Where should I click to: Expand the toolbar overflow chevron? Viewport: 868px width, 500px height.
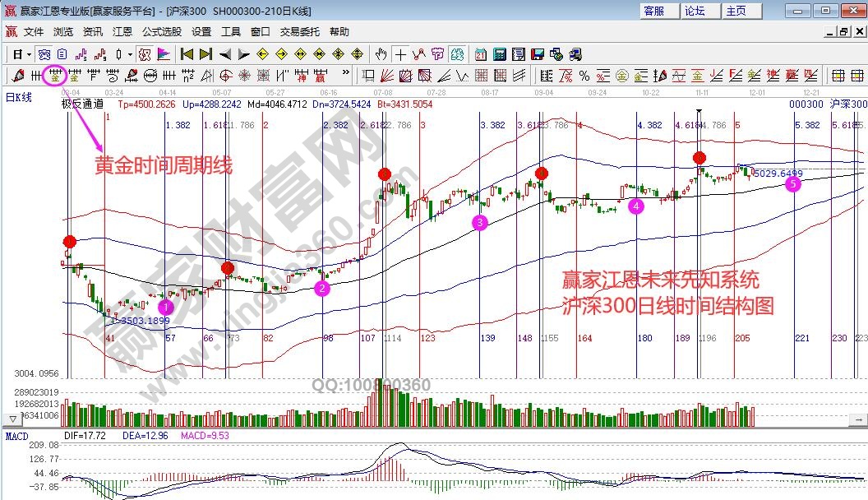click(x=345, y=74)
